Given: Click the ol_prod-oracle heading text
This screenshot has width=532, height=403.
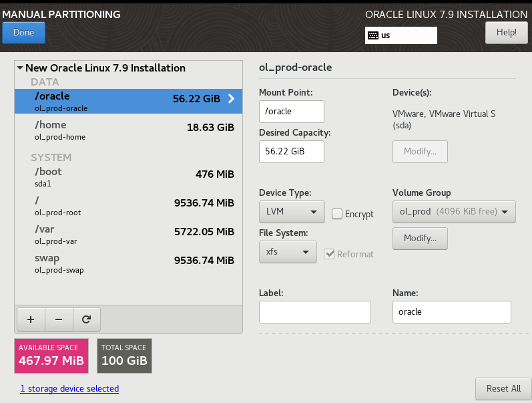Looking at the screenshot, I should click(296, 68).
